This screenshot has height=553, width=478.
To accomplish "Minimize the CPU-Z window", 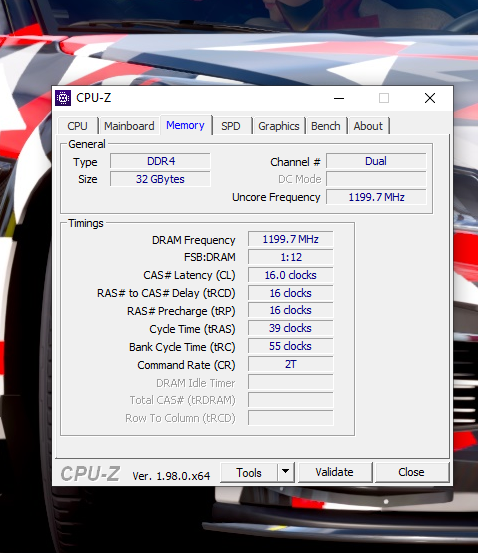I will tap(339, 98).
